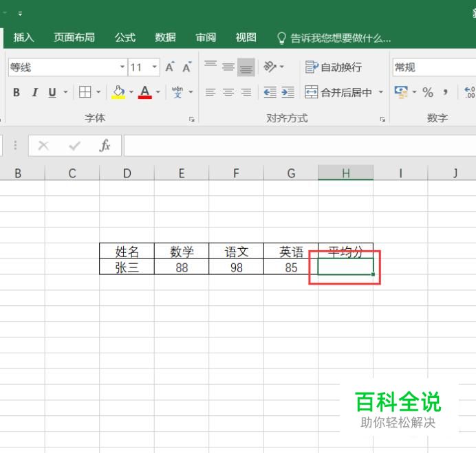Align text right
476x453 pixels.
[x=246, y=92]
